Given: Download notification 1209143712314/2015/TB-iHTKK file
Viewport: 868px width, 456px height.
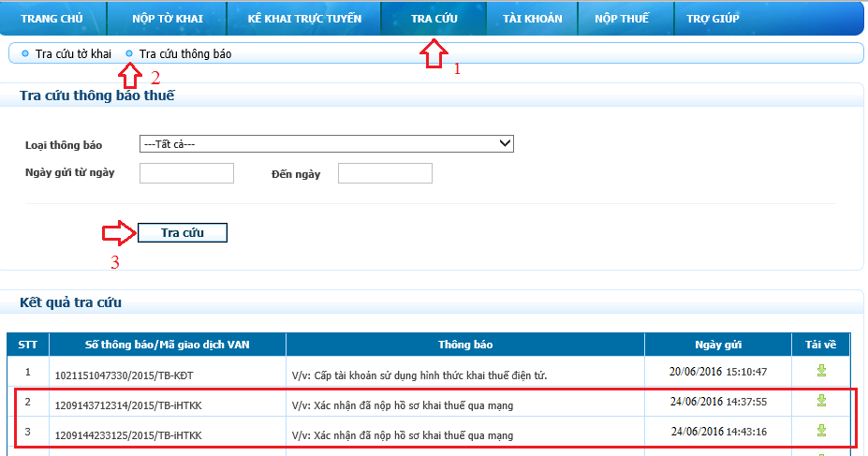Looking at the screenshot, I should pyautogui.click(x=821, y=401).
